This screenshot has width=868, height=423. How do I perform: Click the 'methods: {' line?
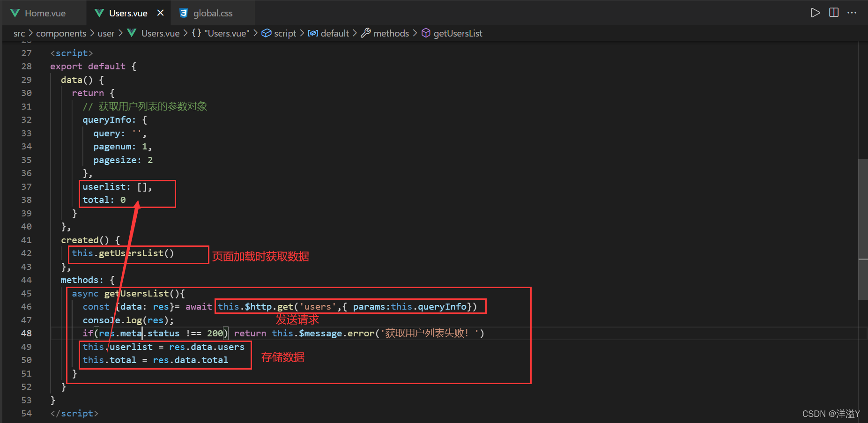88,280
